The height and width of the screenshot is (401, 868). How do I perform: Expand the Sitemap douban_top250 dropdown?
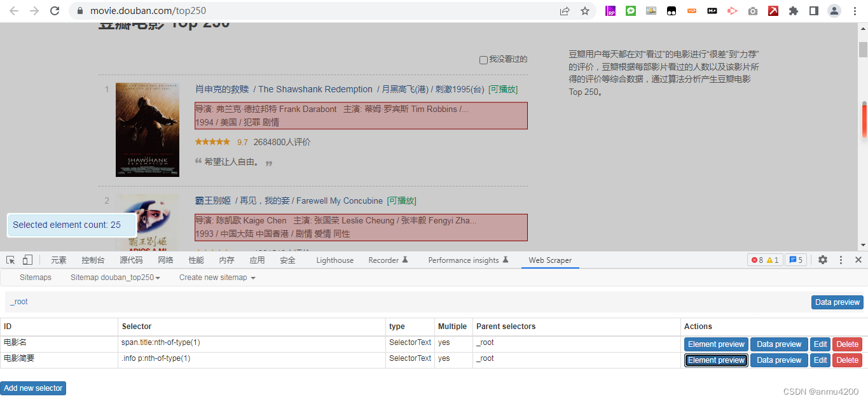pyautogui.click(x=115, y=278)
